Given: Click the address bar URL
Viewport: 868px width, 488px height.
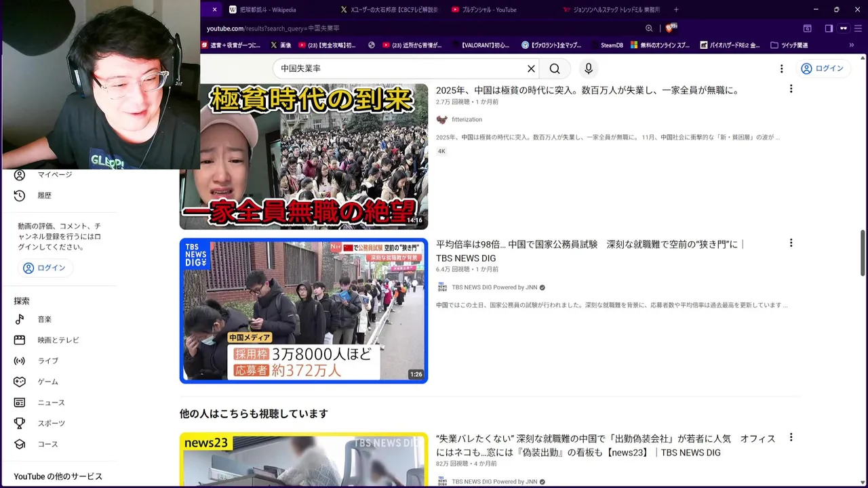Looking at the screenshot, I should [x=273, y=28].
